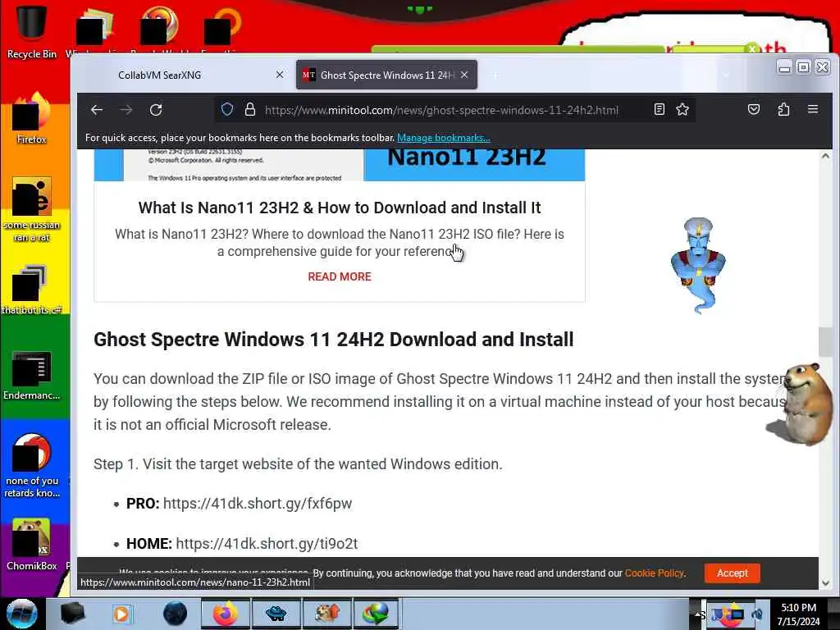Open the clock showing 5:10 PM

pyautogui.click(x=798, y=614)
